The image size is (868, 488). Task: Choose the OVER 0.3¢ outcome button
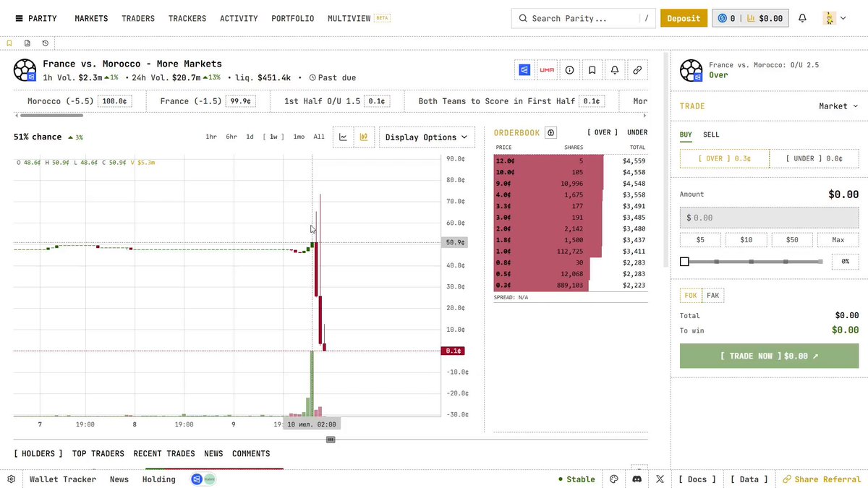724,158
